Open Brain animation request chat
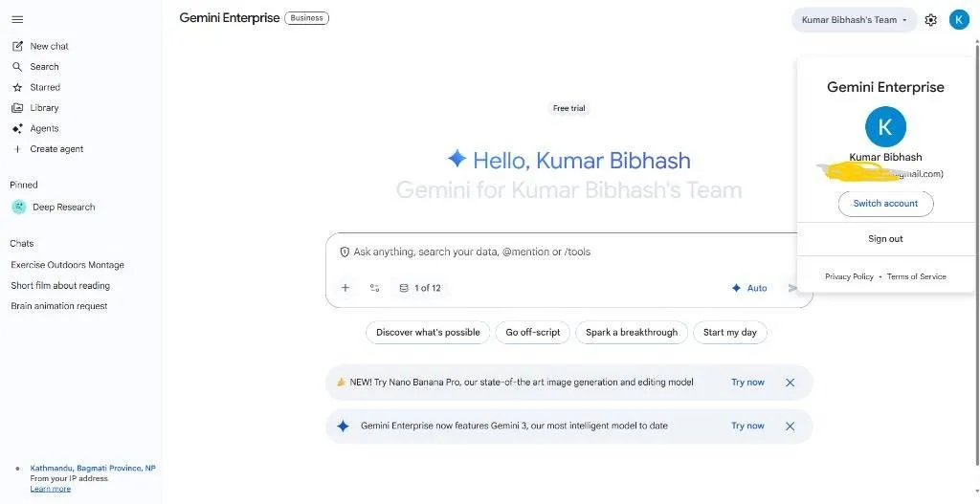980x504 pixels. tap(59, 306)
